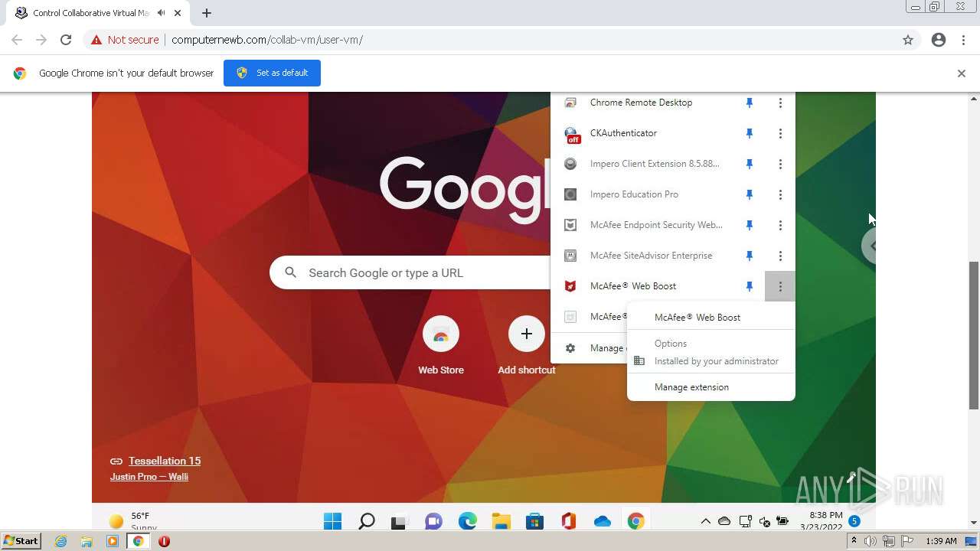
Task: Click the Not secure site warning
Action: click(x=125, y=40)
